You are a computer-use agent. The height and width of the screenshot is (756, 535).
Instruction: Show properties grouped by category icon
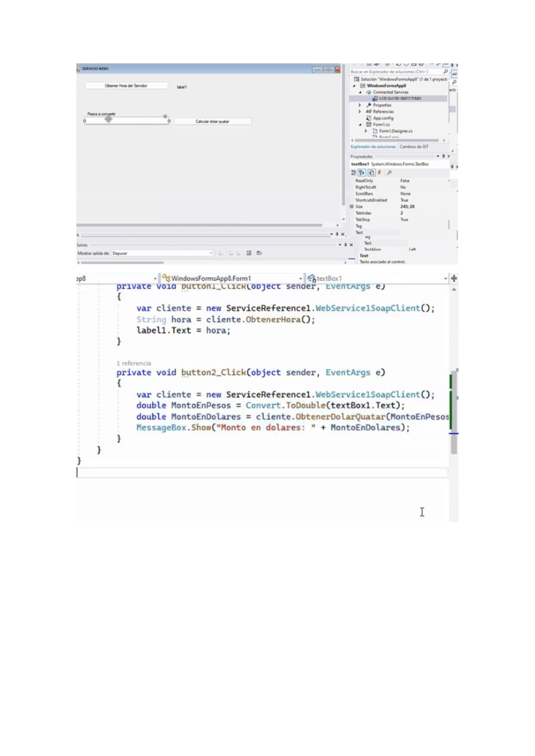[354, 173]
